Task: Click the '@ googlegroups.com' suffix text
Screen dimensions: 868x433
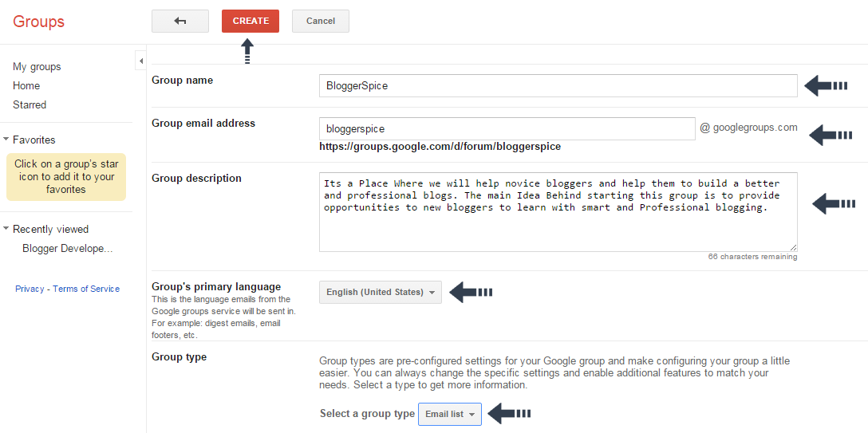Action: pyautogui.click(x=748, y=128)
